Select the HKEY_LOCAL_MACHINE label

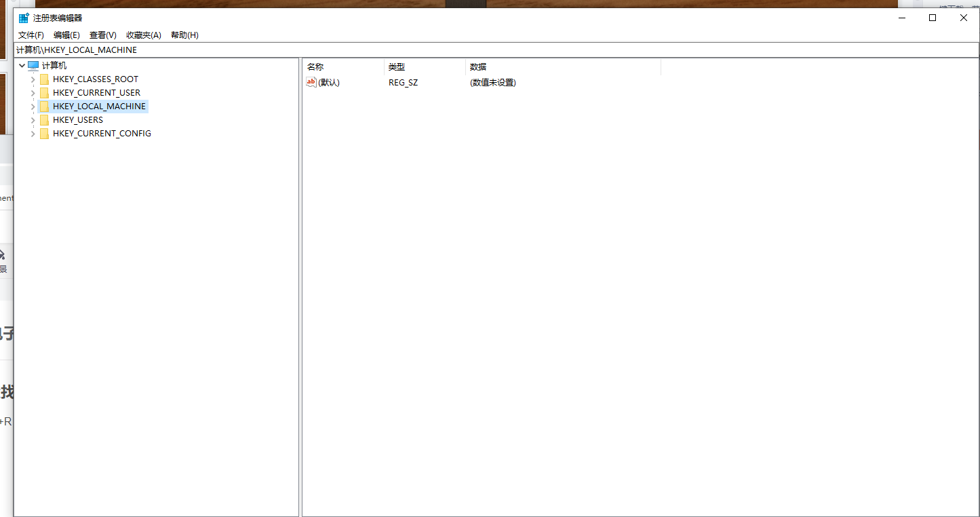click(x=99, y=107)
